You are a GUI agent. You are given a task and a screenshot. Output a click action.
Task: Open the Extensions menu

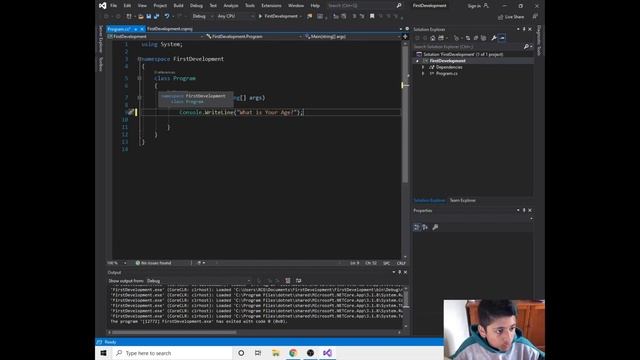[271, 6]
